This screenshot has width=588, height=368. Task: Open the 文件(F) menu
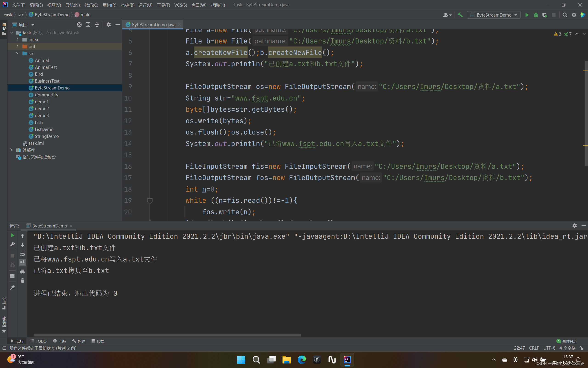coord(19,5)
